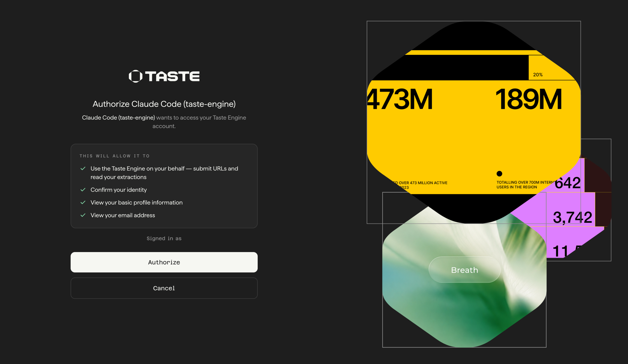Click the Authorize button
The height and width of the screenshot is (364, 628).
pyautogui.click(x=164, y=262)
